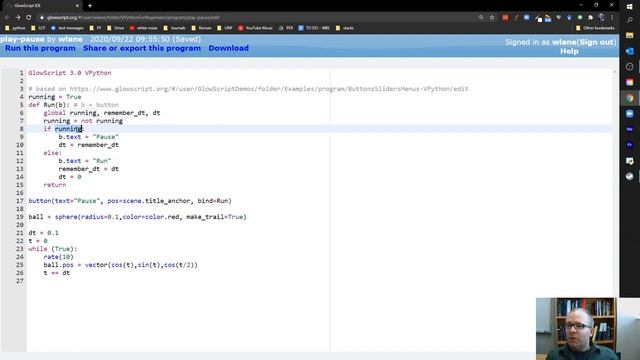The height and width of the screenshot is (360, 640).
Task: Click the zoom magnifier icon in address bar
Action: 481,18
